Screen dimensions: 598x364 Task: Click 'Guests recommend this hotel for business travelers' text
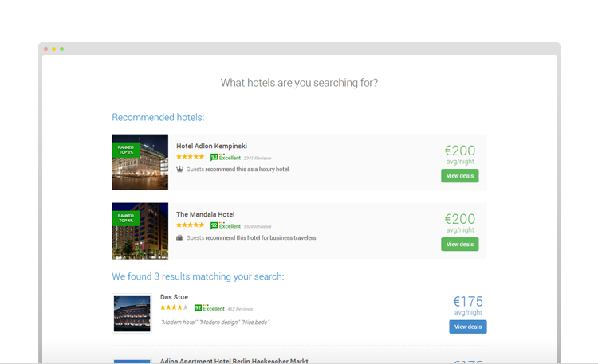252,238
